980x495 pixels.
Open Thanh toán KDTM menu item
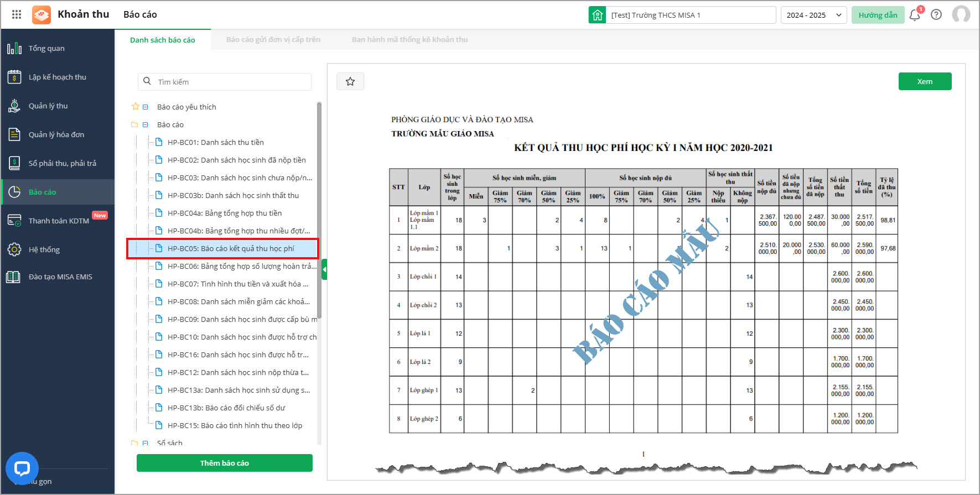58,221
